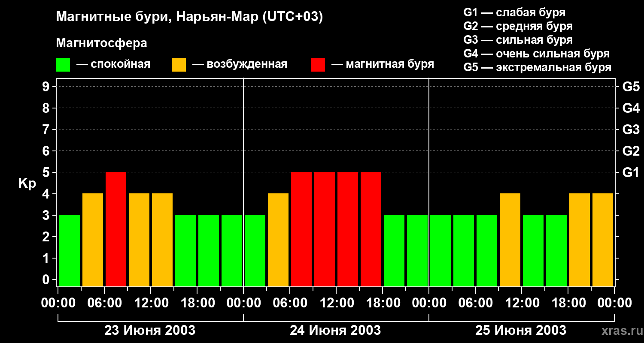Click the 'G3 — сильная буря' legend line

point(518,40)
